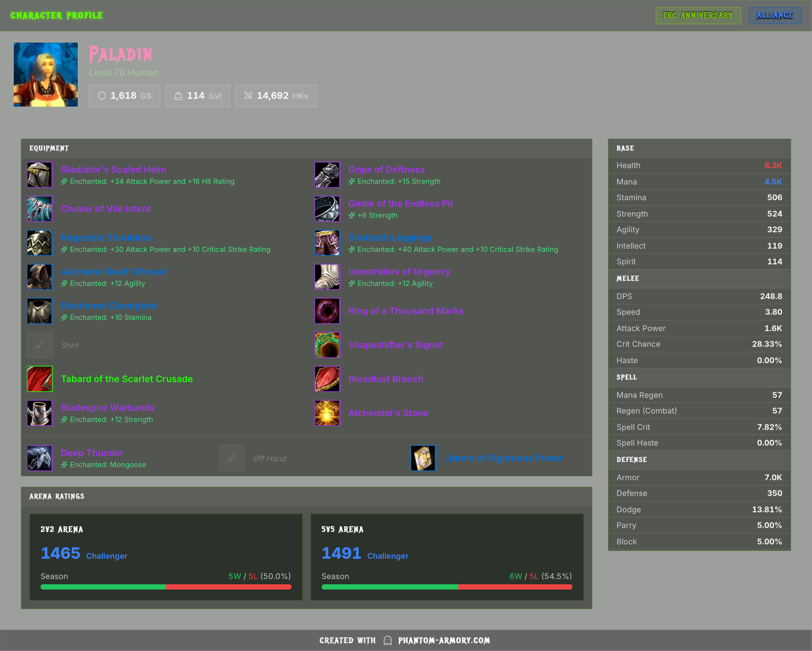The image size is (812, 651).
Task: Open the Deep Thunder weapon link
Action: pos(92,453)
